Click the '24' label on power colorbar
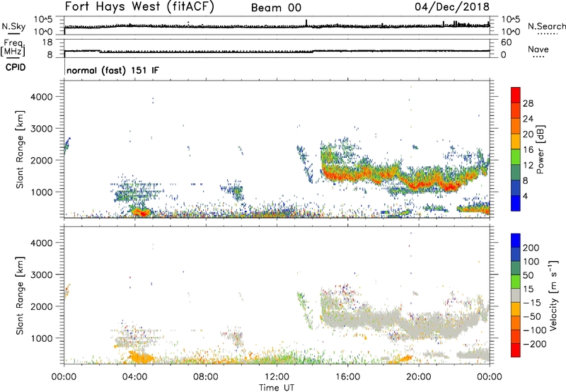566x392 pixels. [528, 119]
